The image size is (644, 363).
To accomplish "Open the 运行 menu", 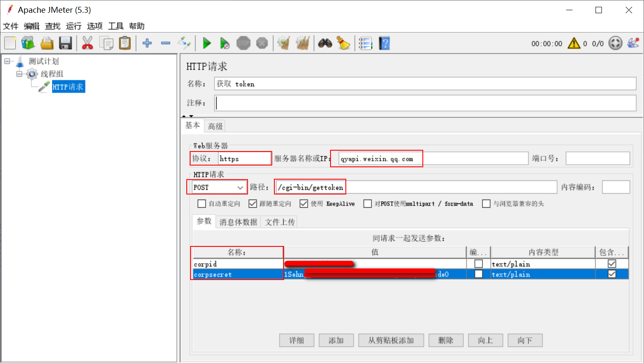I will tap(74, 26).
